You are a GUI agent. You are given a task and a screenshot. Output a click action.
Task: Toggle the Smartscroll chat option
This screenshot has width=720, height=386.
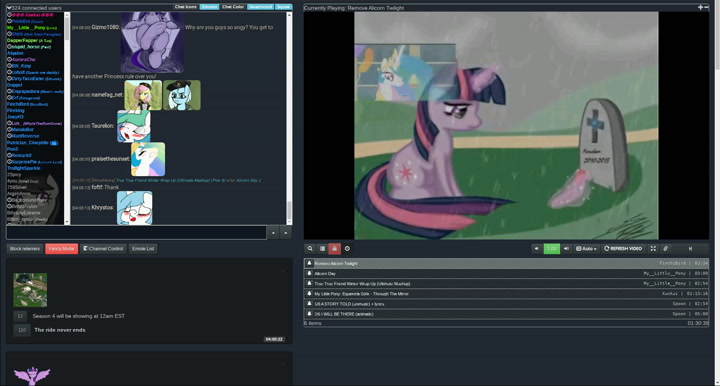click(x=260, y=7)
